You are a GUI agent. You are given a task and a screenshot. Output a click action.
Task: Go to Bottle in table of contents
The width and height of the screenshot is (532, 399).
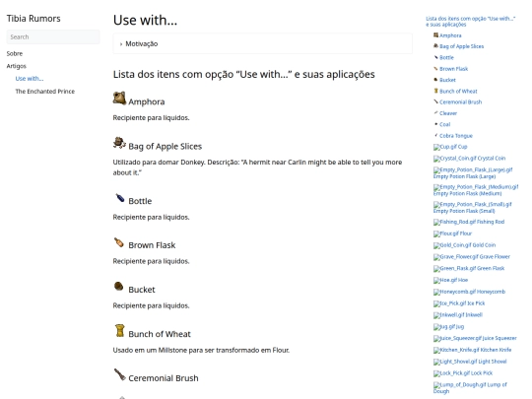(443, 58)
